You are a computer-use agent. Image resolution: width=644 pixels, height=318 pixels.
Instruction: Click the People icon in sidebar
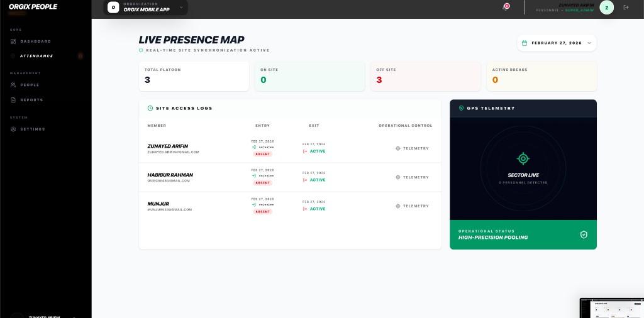point(13,85)
